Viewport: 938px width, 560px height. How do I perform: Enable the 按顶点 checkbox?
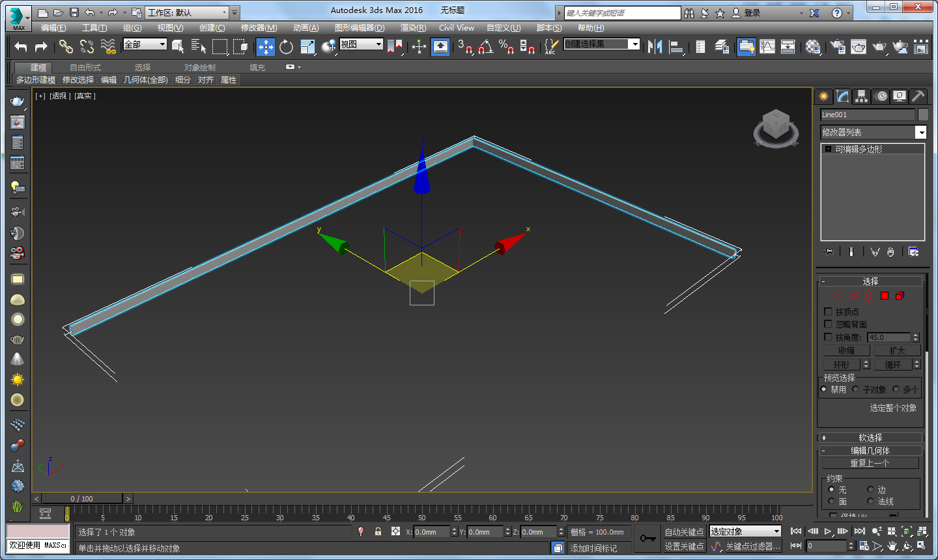[x=829, y=311]
